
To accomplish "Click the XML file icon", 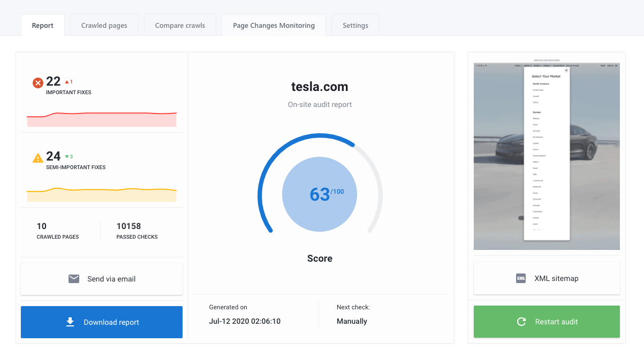I will [x=521, y=278].
